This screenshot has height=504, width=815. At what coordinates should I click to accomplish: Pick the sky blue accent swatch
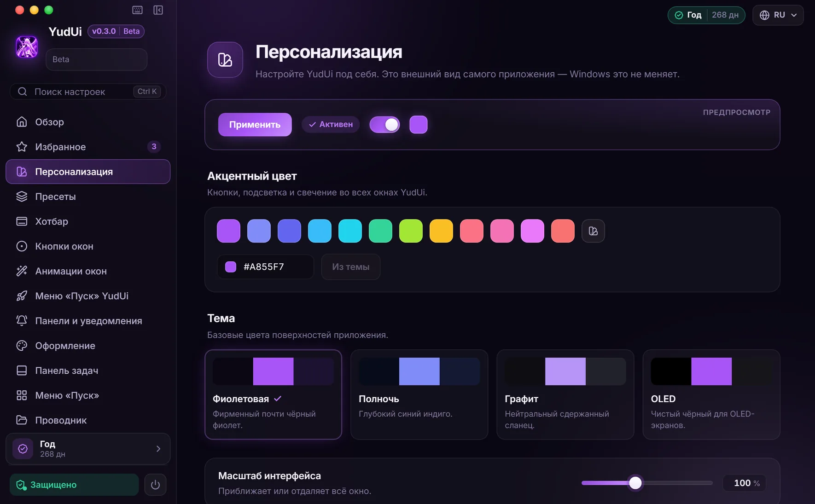(320, 231)
